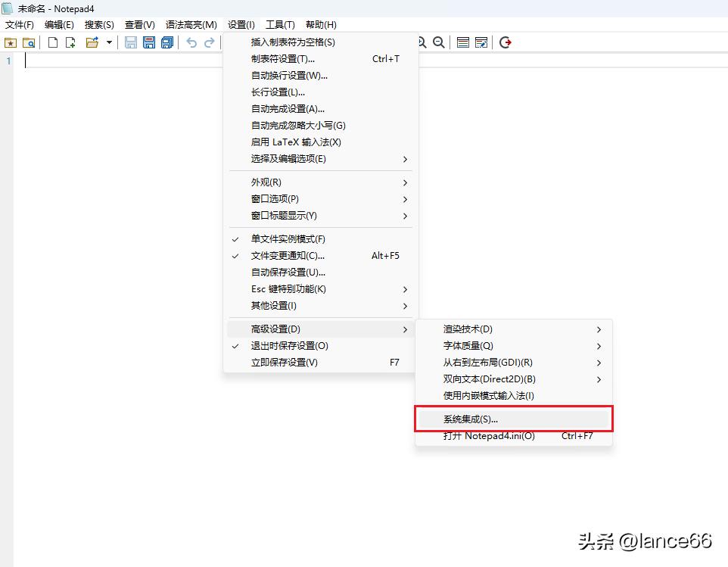Click the Zoom Out magnifier icon
Image resolution: width=728 pixels, height=567 pixels.
click(439, 42)
